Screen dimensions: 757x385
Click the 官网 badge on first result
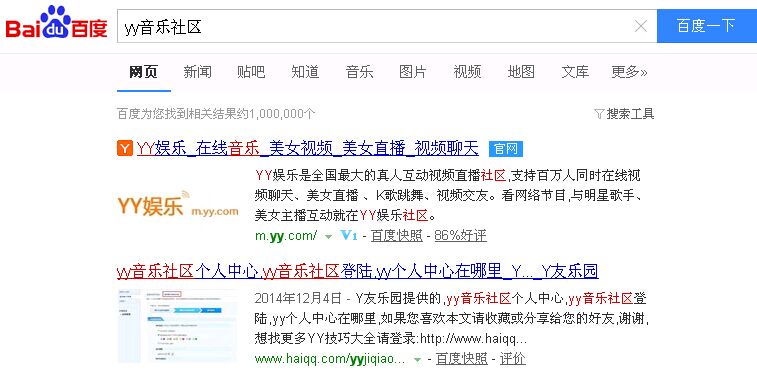coord(505,149)
